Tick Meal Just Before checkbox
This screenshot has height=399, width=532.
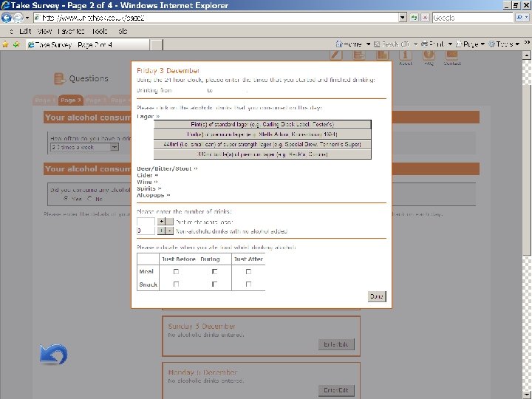click(x=176, y=271)
